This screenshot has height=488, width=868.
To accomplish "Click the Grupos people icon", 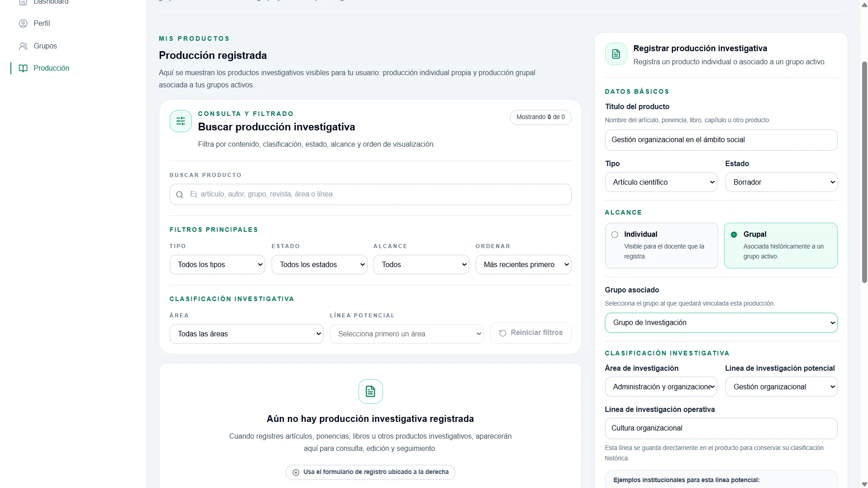I will click(23, 46).
